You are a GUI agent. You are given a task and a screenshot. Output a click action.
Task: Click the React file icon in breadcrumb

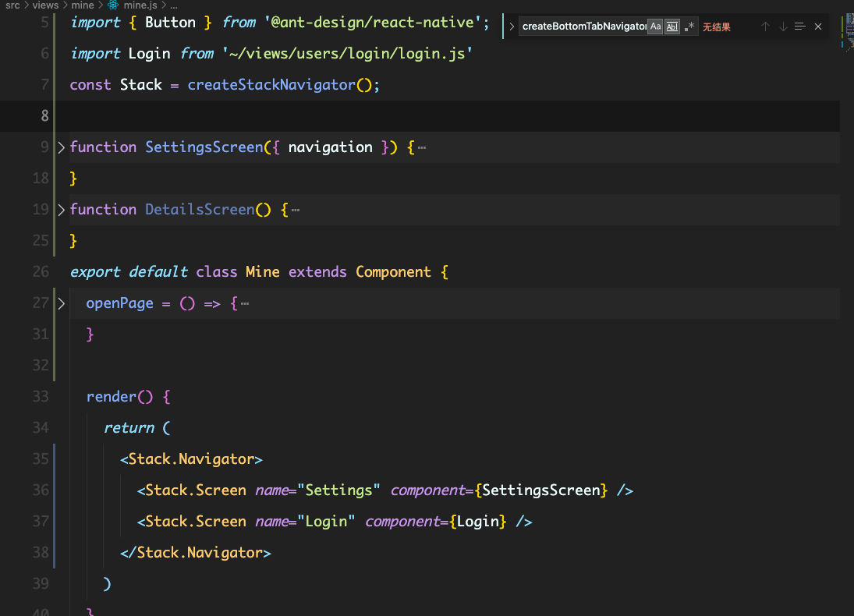click(113, 5)
